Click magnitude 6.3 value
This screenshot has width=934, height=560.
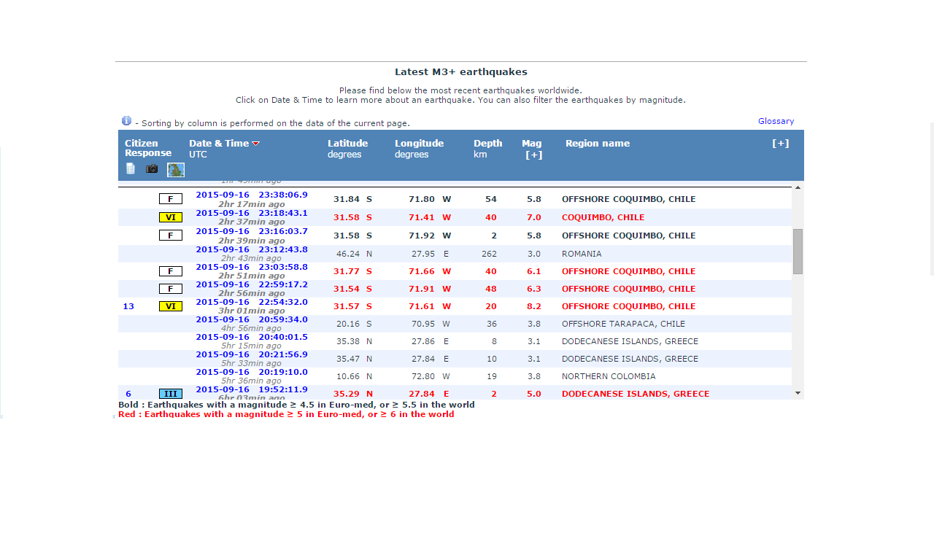pyautogui.click(x=534, y=289)
